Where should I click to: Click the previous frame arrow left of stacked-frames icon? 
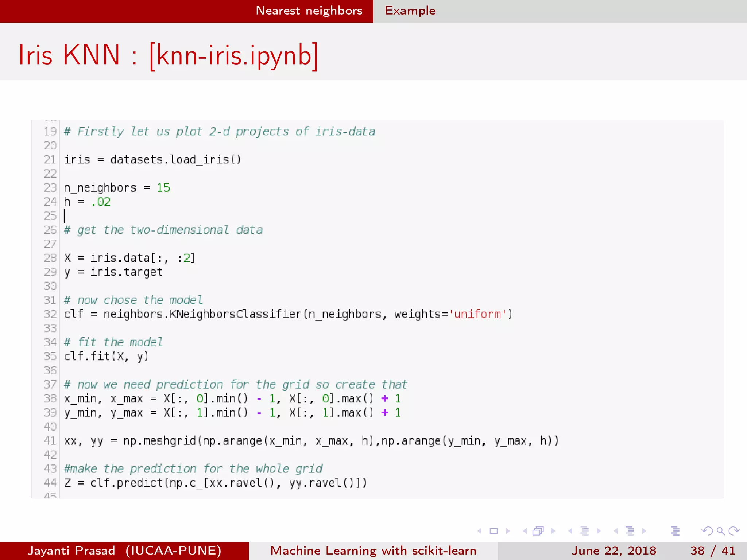pyautogui.click(x=525, y=531)
